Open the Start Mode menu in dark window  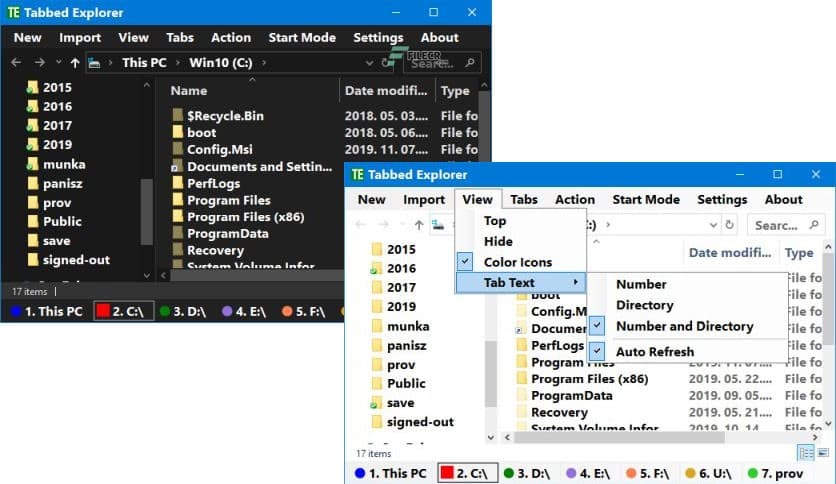point(302,37)
